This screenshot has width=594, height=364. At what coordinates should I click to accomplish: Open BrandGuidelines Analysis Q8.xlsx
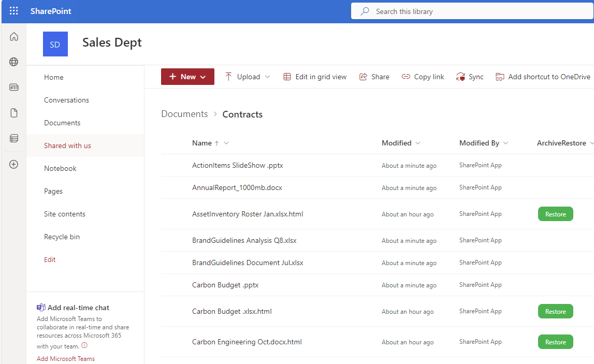(x=244, y=241)
